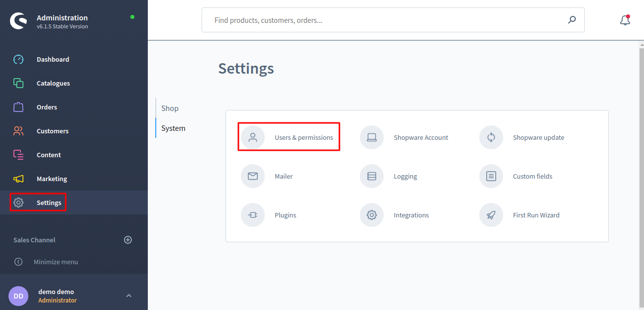Click the Customers people icon
This screenshot has height=310, width=644.
point(18,131)
